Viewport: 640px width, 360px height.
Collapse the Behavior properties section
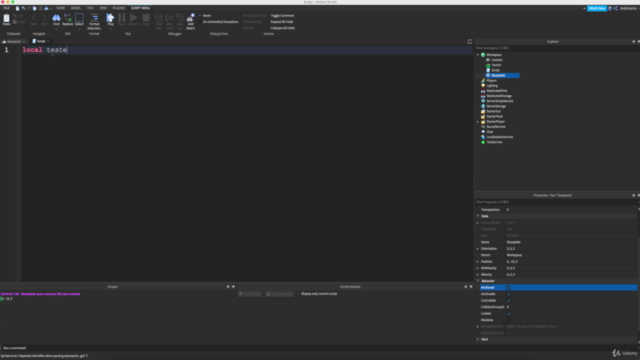click(478, 281)
